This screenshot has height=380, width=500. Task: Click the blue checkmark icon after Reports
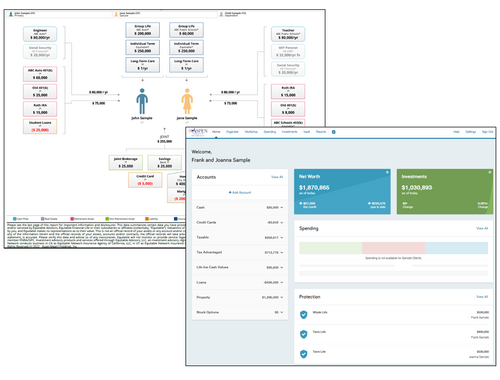click(334, 132)
